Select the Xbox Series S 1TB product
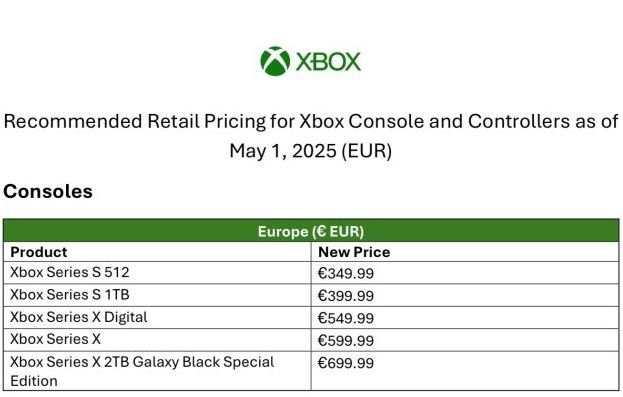623x397 pixels. click(x=70, y=295)
